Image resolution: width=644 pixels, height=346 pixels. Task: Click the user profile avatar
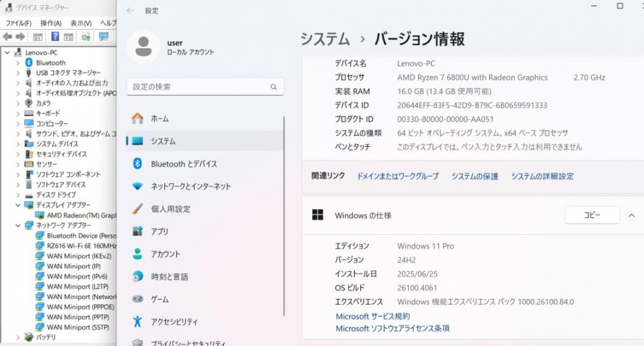click(144, 46)
